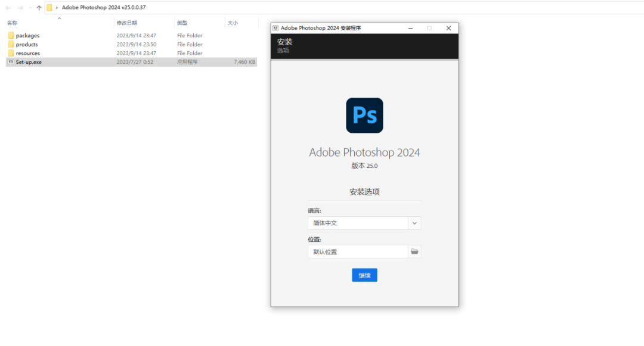The height and width of the screenshot is (346, 644).
Task: Click the 版本 25.0 version text
Action: [x=364, y=166]
